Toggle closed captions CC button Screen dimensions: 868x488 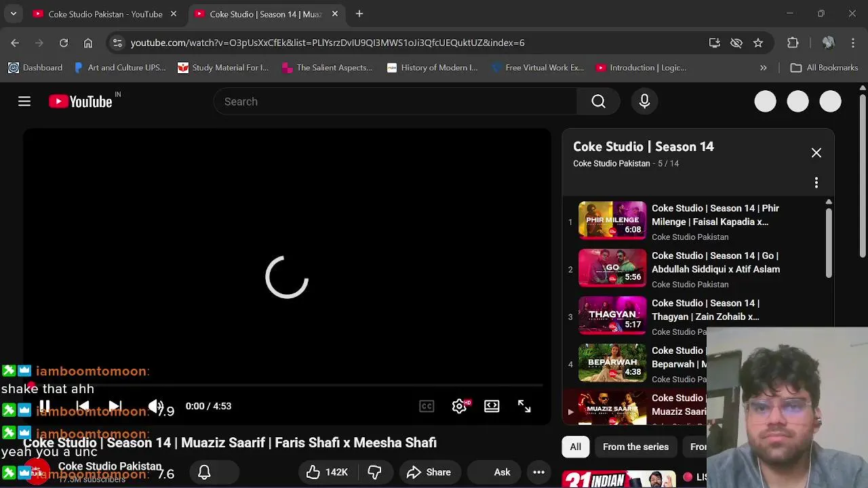pyautogui.click(x=427, y=406)
